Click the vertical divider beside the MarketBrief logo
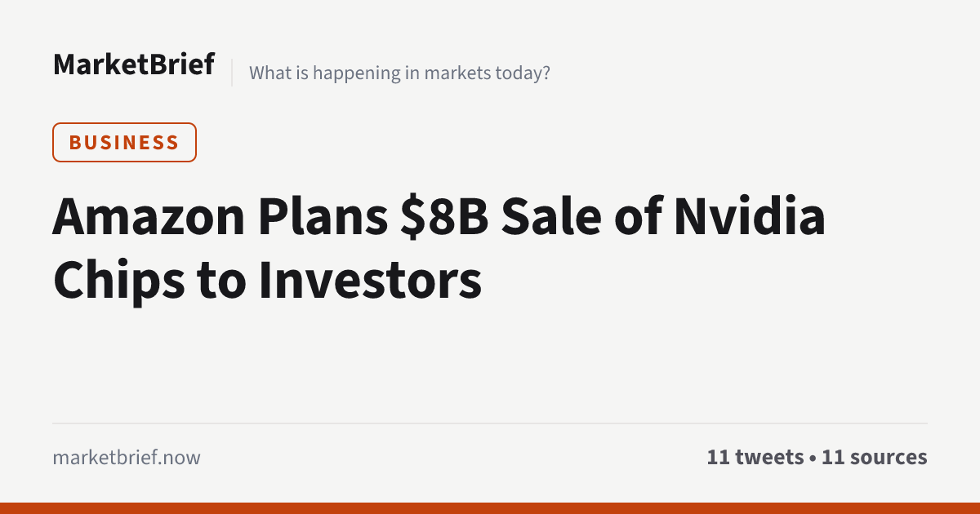 click(x=232, y=72)
